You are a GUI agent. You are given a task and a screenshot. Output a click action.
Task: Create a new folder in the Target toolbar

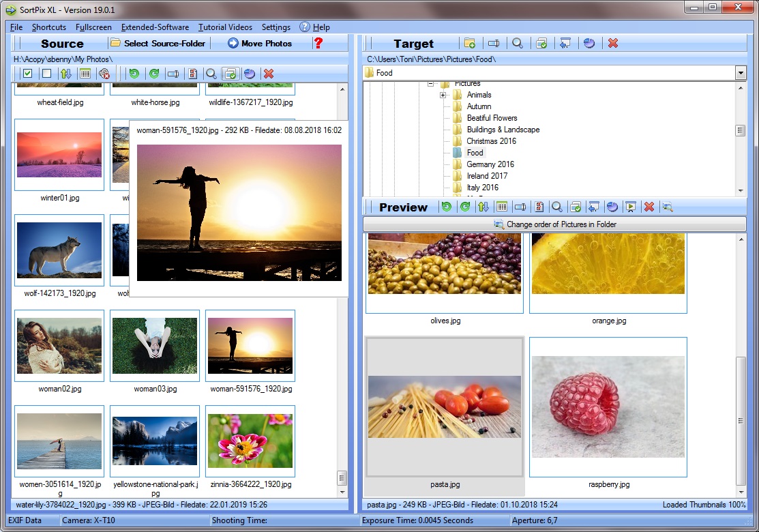pos(470,43)
